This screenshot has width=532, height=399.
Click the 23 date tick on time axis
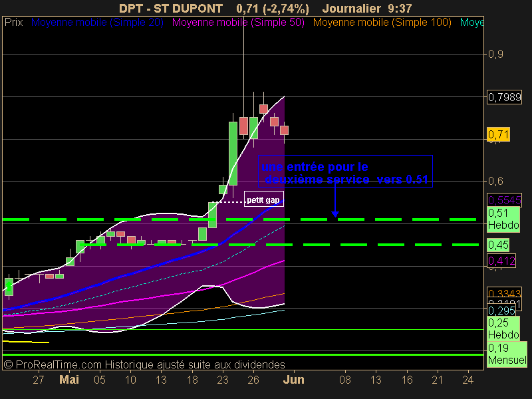tap(223, 380)
